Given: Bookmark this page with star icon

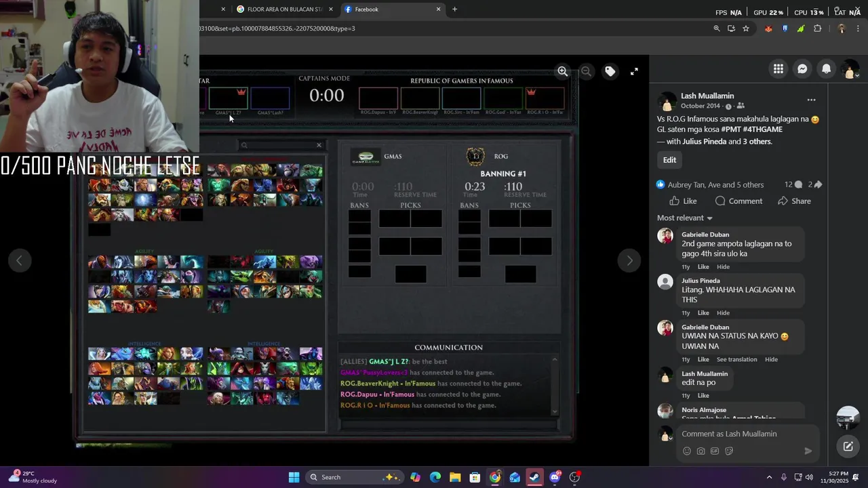Looking at the screenshot, I should point(746,28).
